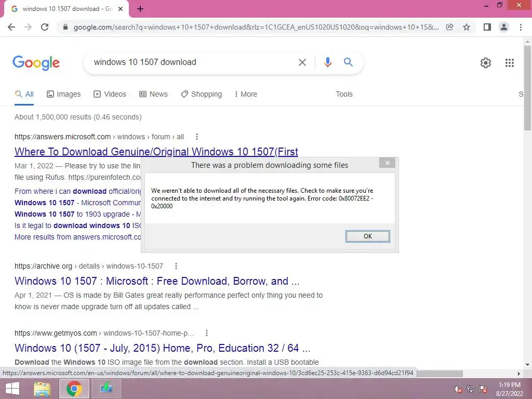
Task: Open the Chrome three-dot menu
Action: pos(521,27)
